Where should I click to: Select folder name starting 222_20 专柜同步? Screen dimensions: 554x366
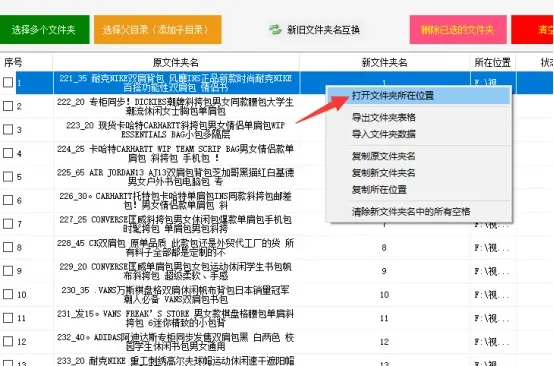(176, 106)
